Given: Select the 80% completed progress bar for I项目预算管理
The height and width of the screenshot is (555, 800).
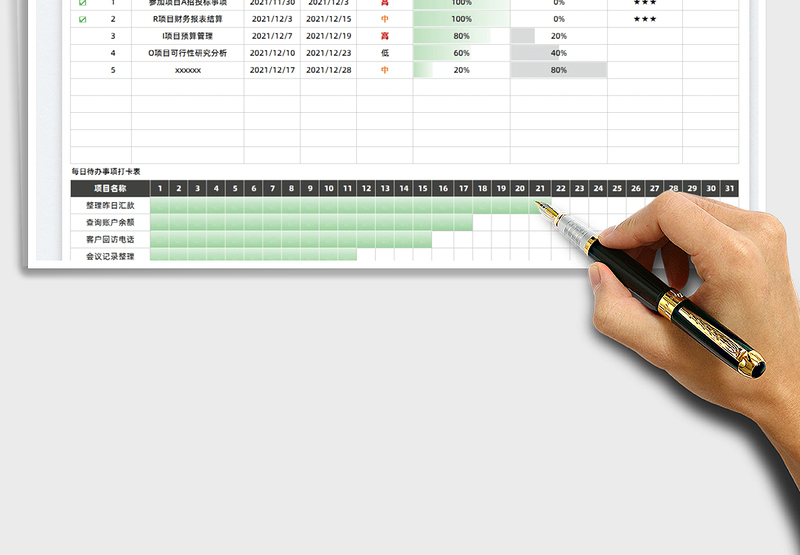Looking at the screenshot, I should [460, 36].
